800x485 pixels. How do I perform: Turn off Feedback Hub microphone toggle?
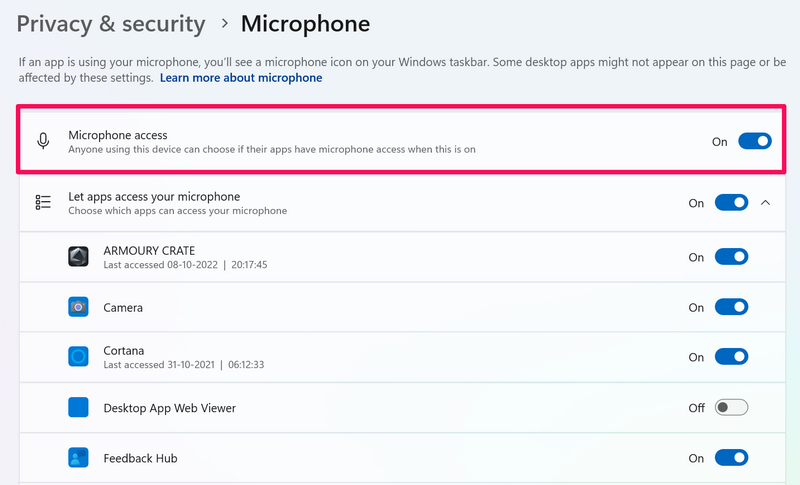click(x=732, y=458)
